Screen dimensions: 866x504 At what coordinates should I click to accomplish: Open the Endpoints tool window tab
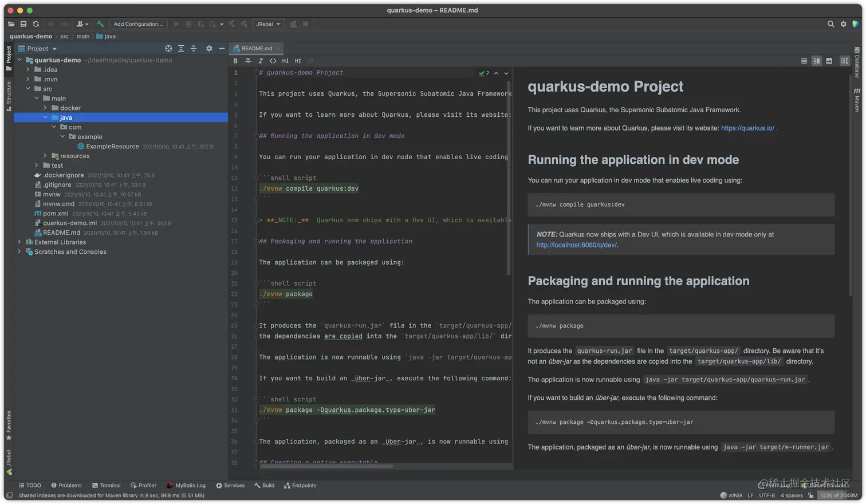click(300, 486)
